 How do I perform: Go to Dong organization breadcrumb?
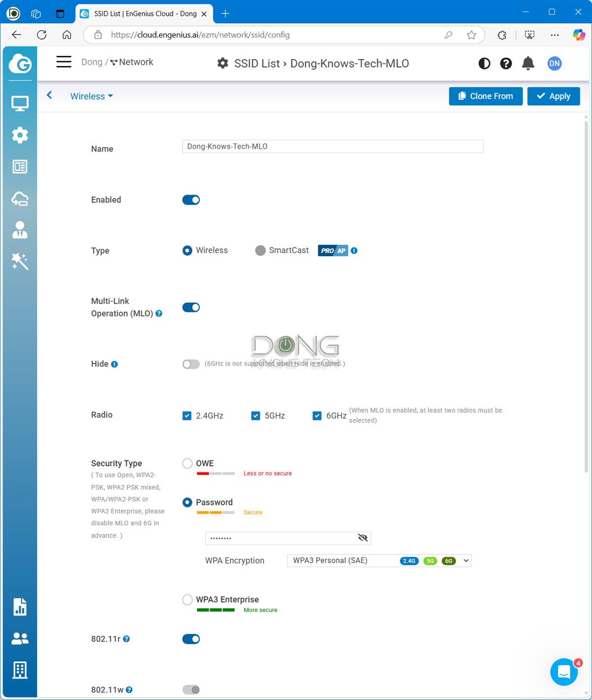point(92,62)
